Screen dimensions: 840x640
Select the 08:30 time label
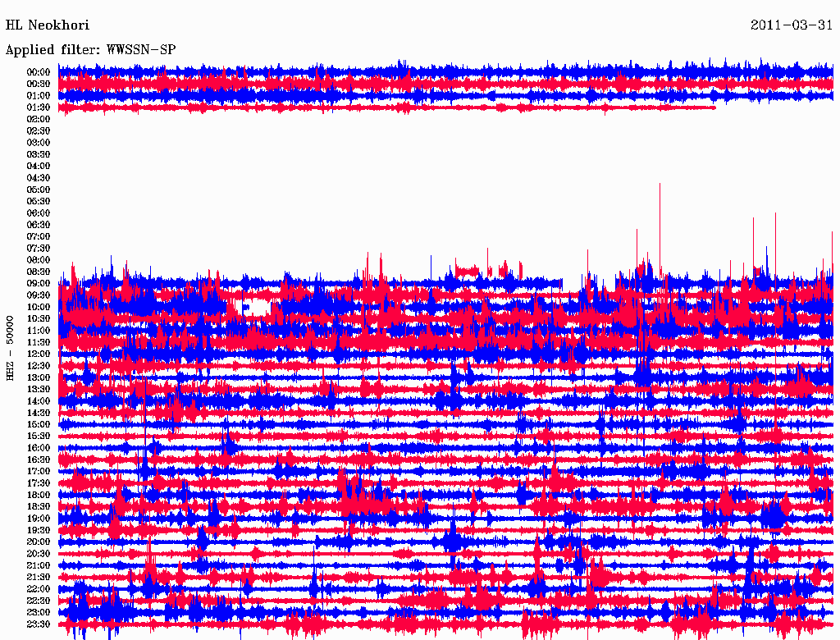click(38, 272)
